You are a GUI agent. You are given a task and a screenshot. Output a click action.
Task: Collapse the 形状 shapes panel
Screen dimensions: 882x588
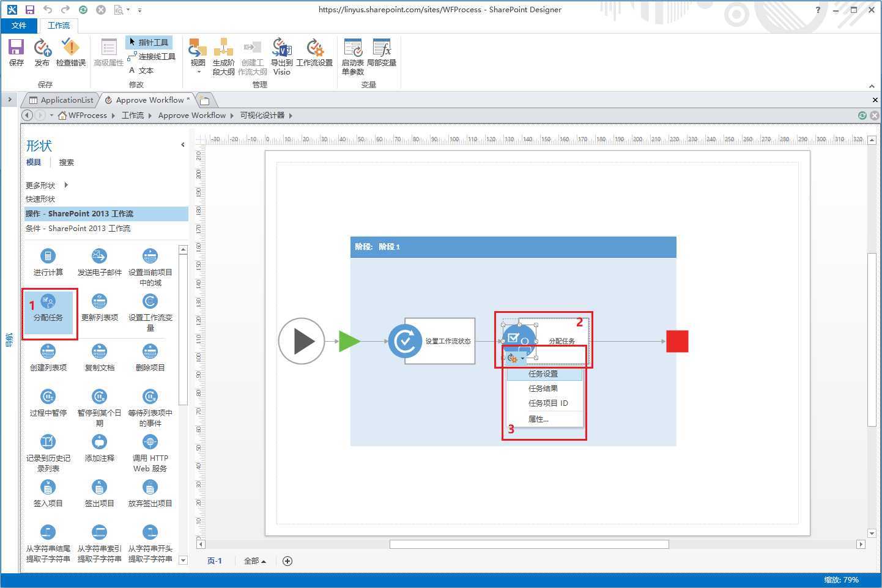click(182, 145)
